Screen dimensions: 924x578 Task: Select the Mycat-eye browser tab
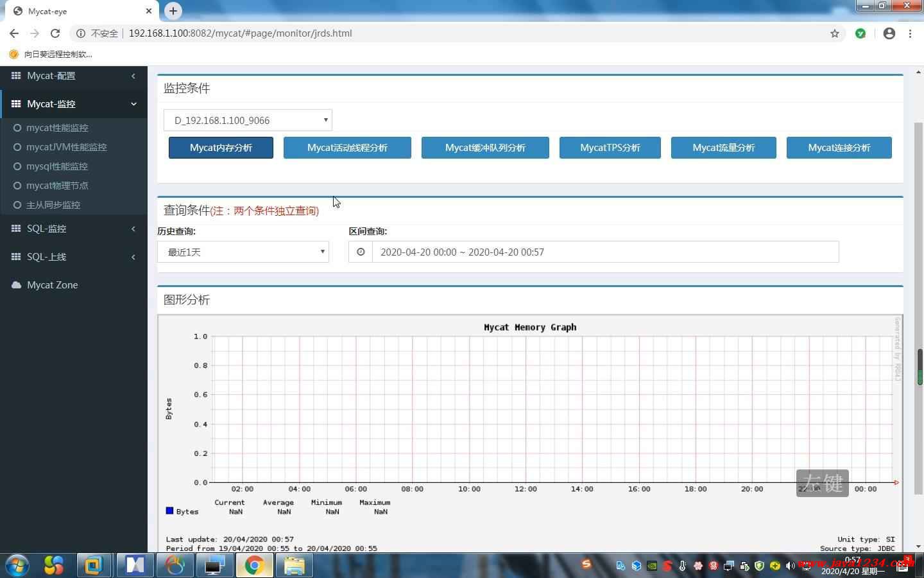80,11
